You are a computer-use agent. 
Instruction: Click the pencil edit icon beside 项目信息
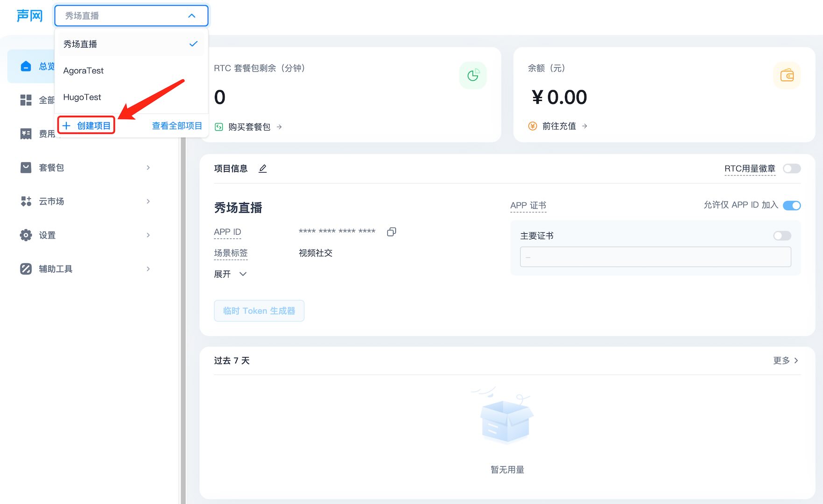click(x=263, y=168)
